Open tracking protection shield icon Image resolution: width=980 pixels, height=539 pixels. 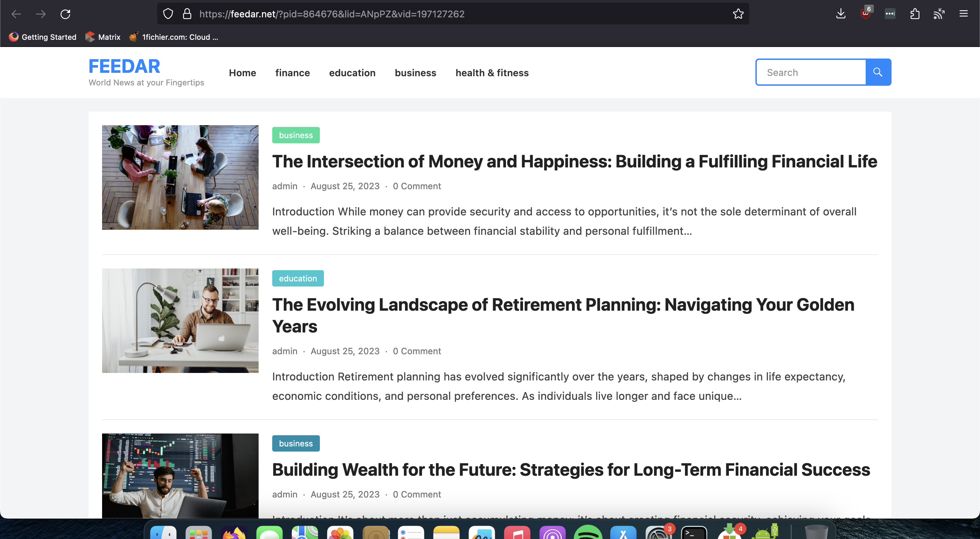(x=168, y=14)
